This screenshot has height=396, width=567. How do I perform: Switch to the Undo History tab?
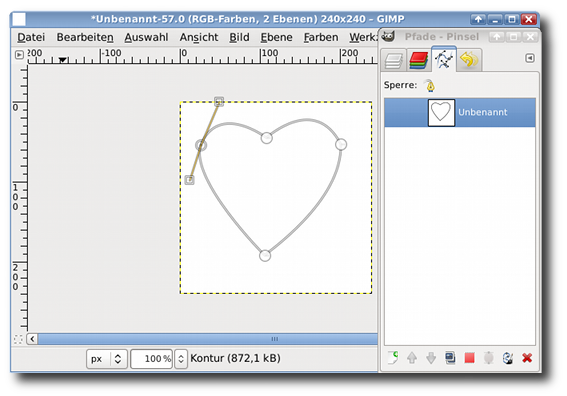(469, 60)
